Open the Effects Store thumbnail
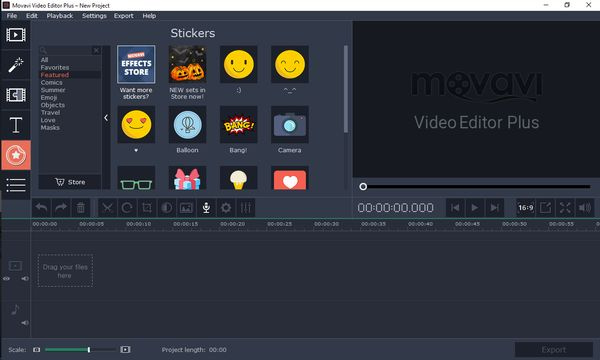The width and height of the screenshot is (600, 360). (136, 65)
